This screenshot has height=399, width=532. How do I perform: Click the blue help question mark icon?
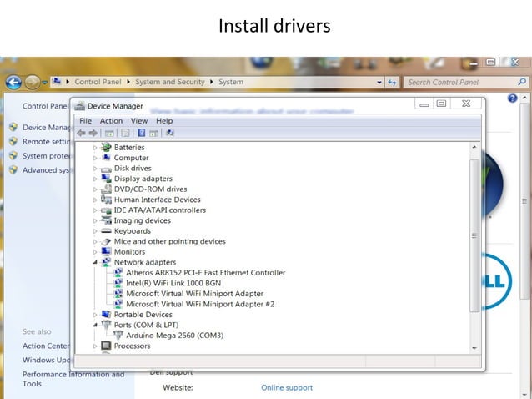pos(512,98)
